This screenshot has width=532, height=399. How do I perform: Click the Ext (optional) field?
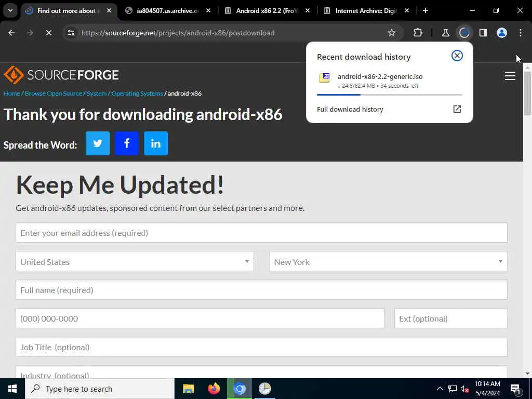click(x=450, y=318)
